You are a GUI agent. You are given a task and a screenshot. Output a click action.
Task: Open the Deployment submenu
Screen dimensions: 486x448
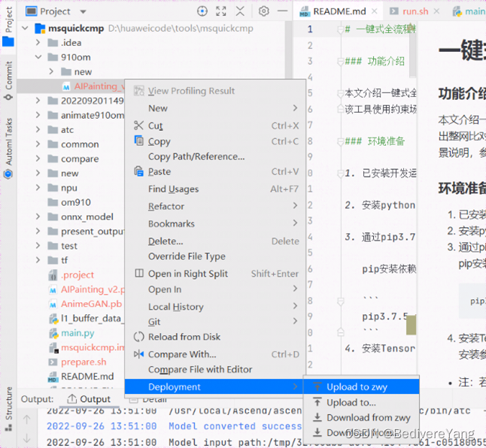214,386
